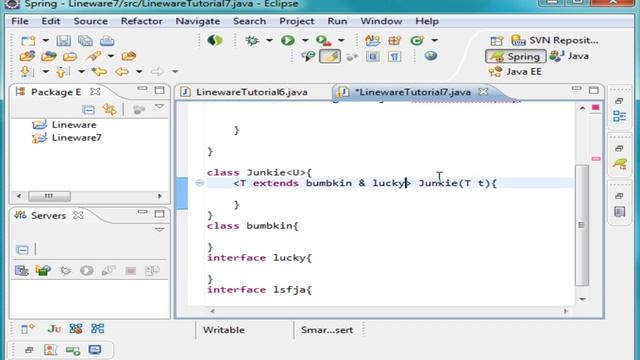Open the Edit menu
Image resolution: width=640 pixels, height=360 pixels.
(x=51, y=21)
